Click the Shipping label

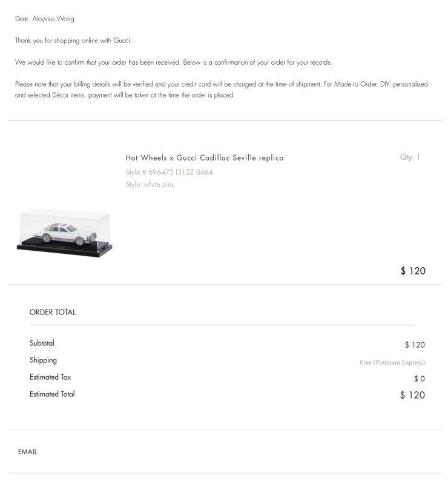[43, 360]
